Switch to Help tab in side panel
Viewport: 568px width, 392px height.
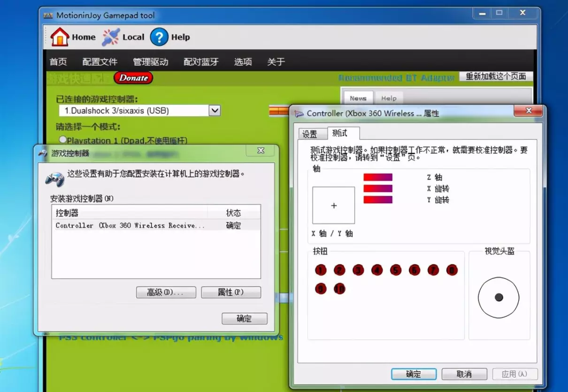pos(389,98)
